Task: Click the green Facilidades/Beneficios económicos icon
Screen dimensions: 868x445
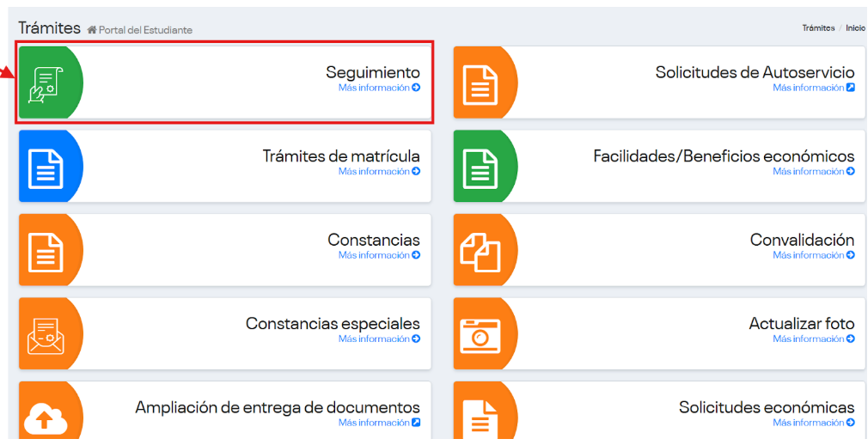Action: pos(480,167)
